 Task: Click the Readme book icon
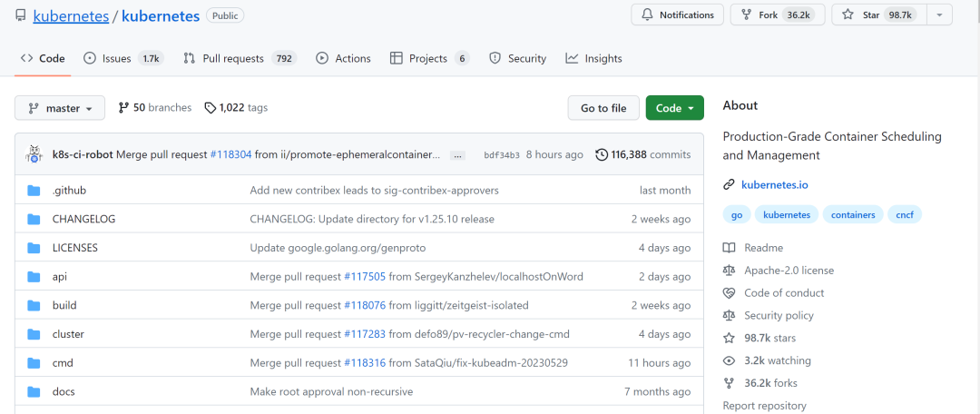[729, 248]
